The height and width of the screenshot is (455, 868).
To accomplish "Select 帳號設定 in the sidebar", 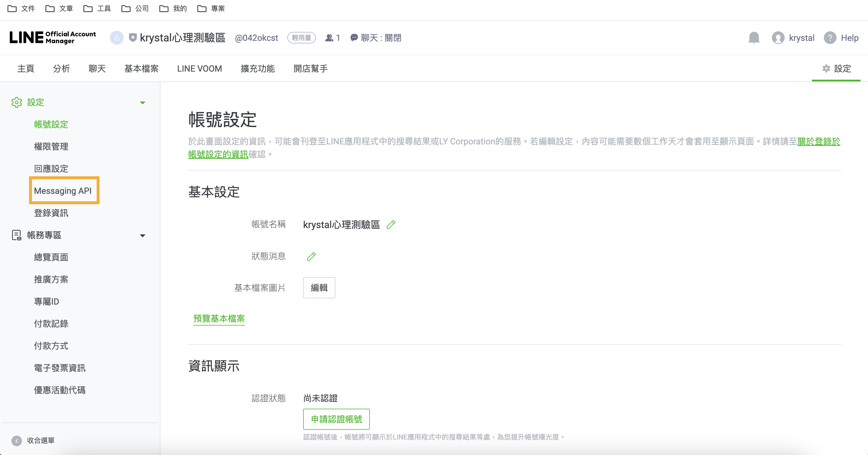I will coord(51,124).
